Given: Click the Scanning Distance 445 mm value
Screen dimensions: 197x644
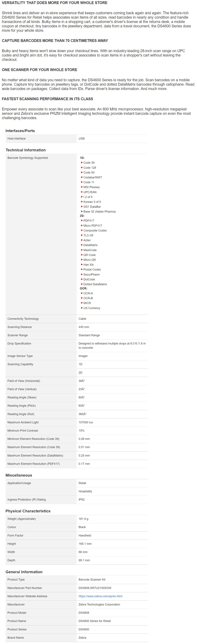Looking at the screenshot, I should 84,327.
